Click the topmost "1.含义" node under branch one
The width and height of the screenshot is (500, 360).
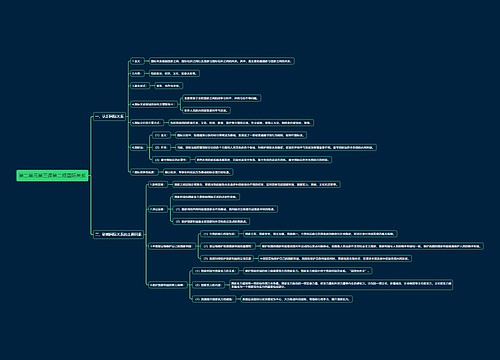(x=137, y=61)
